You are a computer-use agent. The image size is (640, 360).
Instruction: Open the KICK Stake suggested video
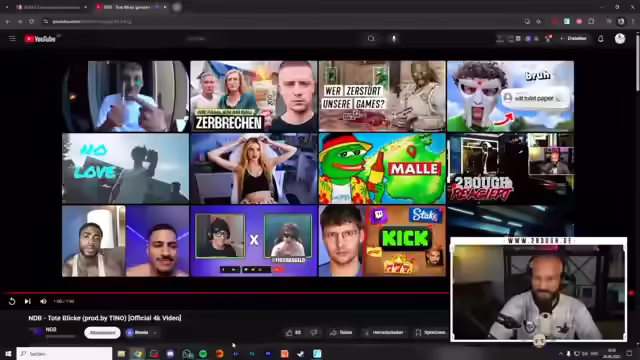coord(382,241)
